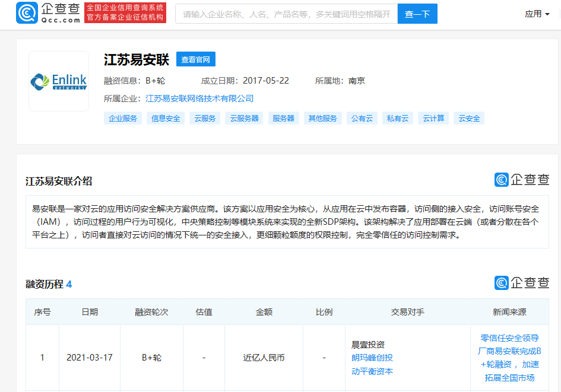Click the 查看官网 button

click(x=196, y=59)
